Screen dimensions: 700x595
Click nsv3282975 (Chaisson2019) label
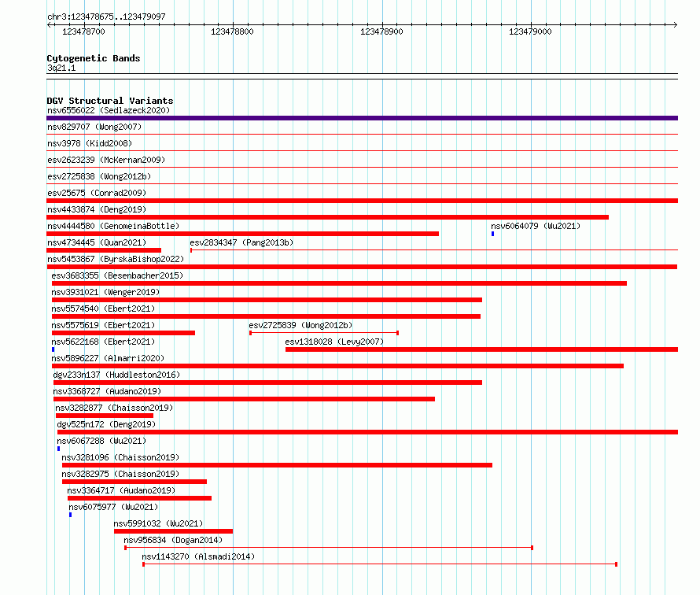pos(120,474)
